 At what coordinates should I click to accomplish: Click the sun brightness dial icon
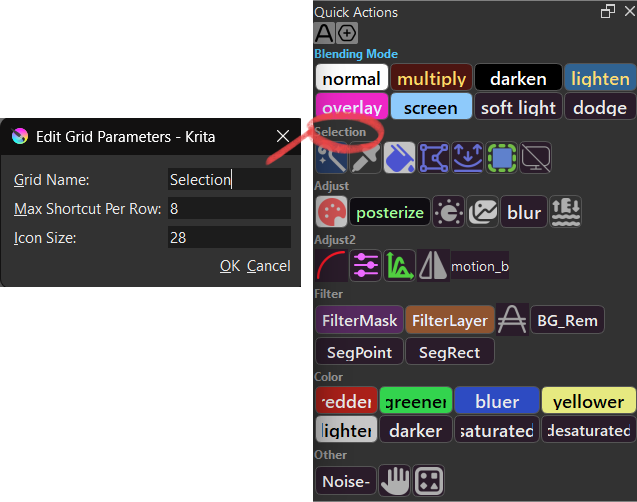click(448, 212)
